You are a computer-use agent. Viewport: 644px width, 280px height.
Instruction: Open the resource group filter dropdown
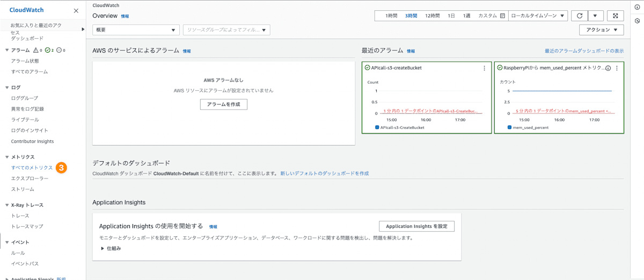pos(226,30)
